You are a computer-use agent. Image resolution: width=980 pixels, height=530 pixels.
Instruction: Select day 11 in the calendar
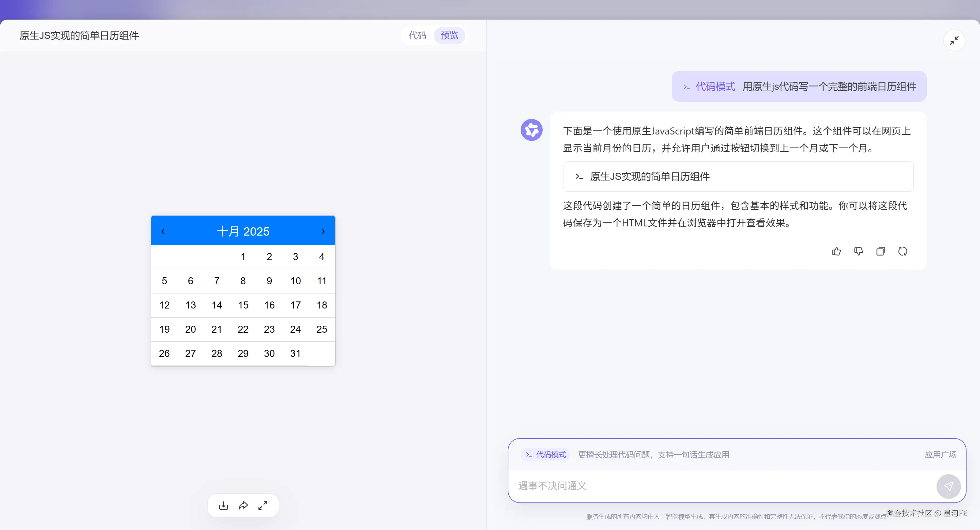[322, 281]
